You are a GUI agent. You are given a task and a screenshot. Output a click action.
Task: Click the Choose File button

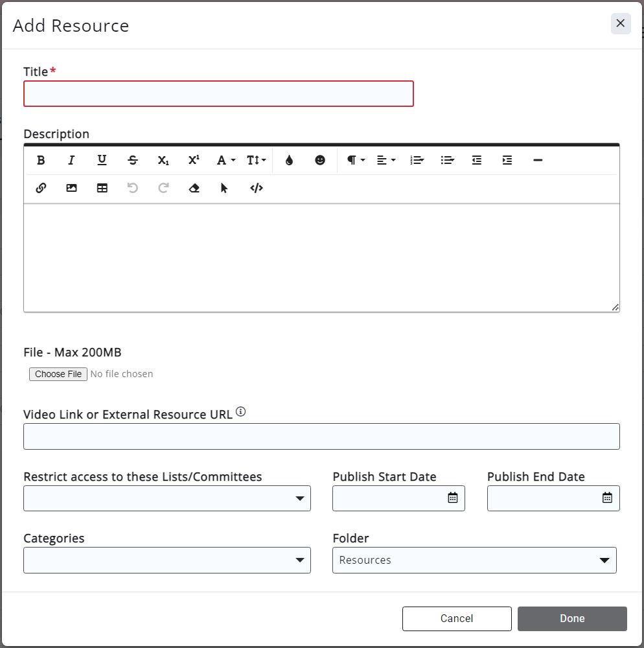pyautogui.click(x=58, y=374)
